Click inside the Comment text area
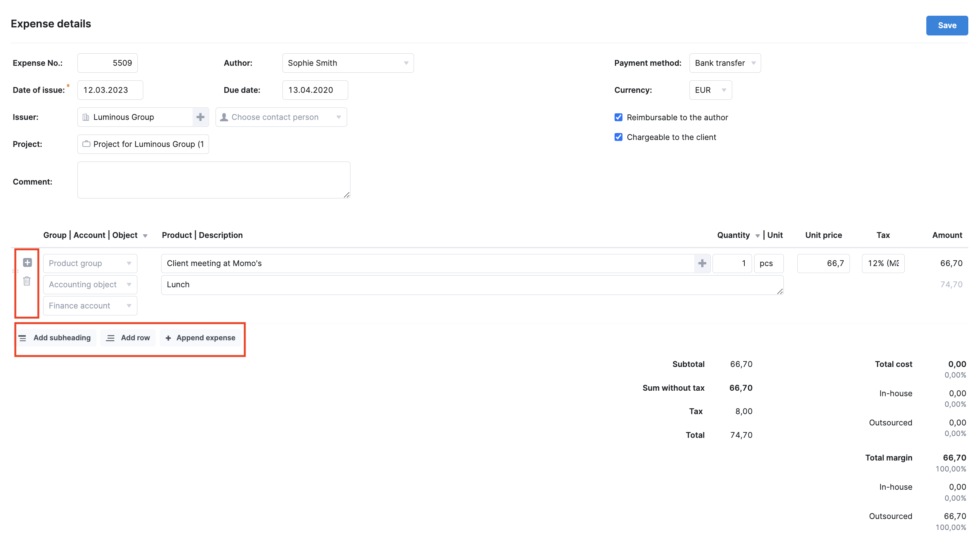The image size is (980, 538). pyautogui.click(x=213, y=179)
